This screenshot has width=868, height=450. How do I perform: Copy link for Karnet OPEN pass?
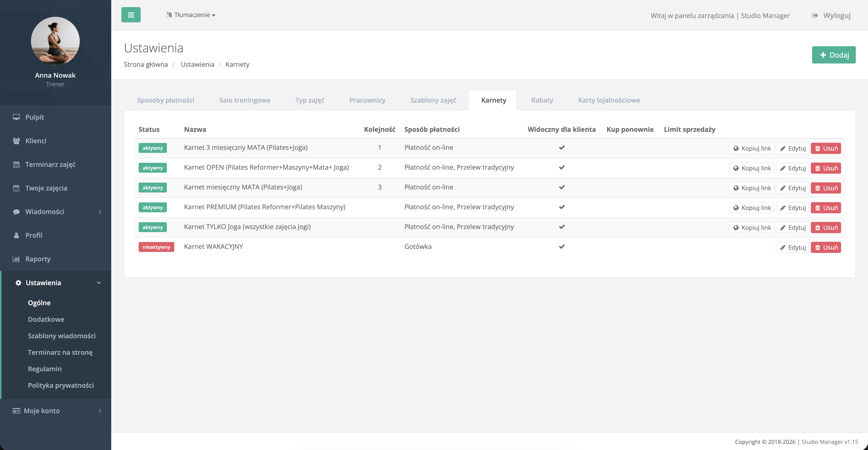tap(751, 168)
